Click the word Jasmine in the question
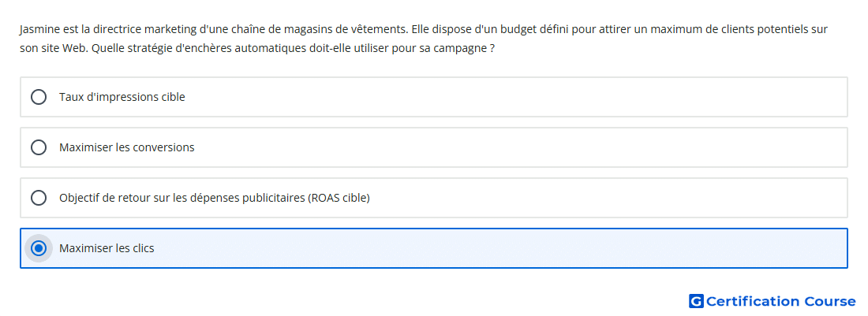Viewport: 868px width, 316px height. (36, 30)
